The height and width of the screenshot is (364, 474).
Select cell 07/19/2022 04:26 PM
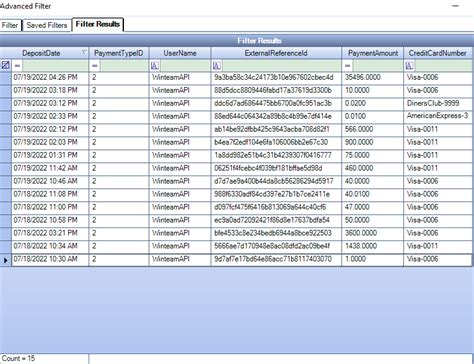[50, 78]
